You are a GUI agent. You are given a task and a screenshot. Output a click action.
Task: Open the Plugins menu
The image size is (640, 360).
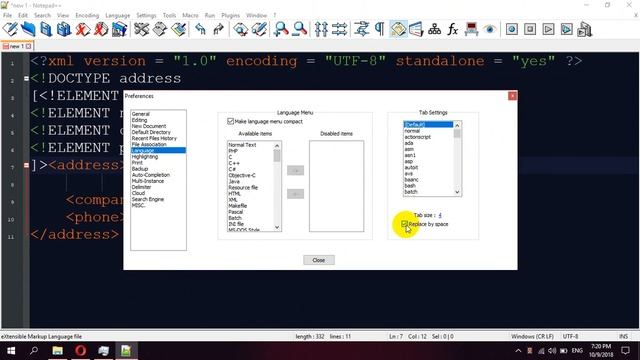click(231, 15)
